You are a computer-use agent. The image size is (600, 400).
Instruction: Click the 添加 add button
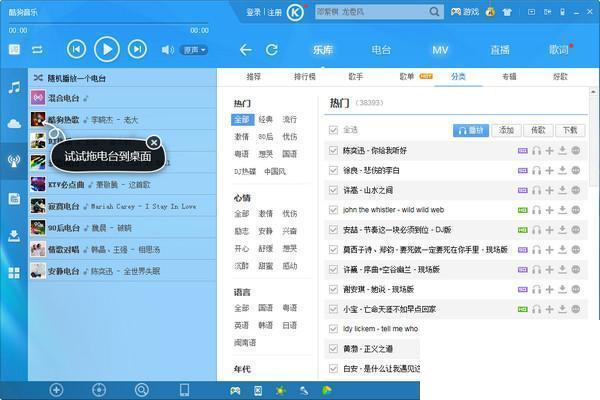(x=506, y=131)
